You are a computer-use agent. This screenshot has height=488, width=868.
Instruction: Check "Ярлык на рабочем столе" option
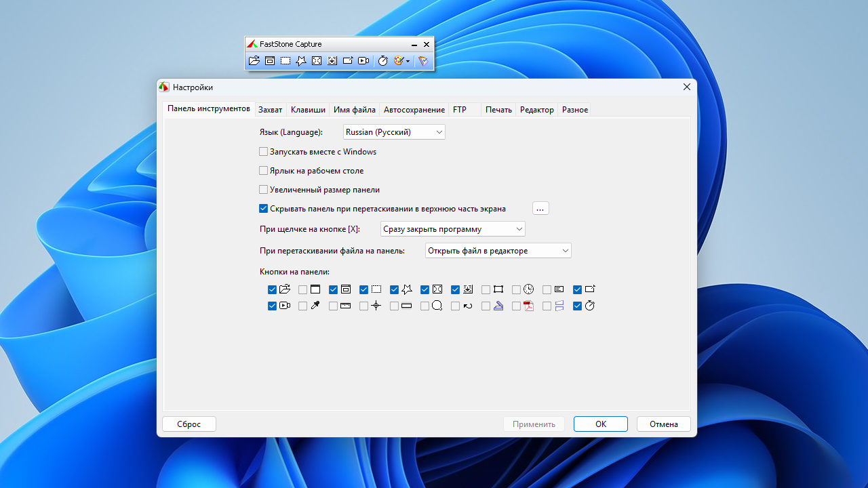(264, 171)
